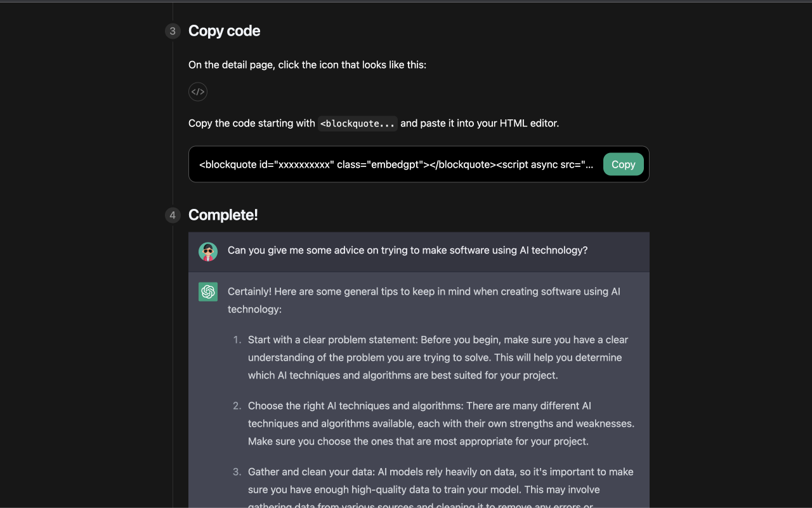This screenshot has height=508, width=812.
Task: Click the "Copy code" heading
Action: pyautogui.click(x=225, y=31)
